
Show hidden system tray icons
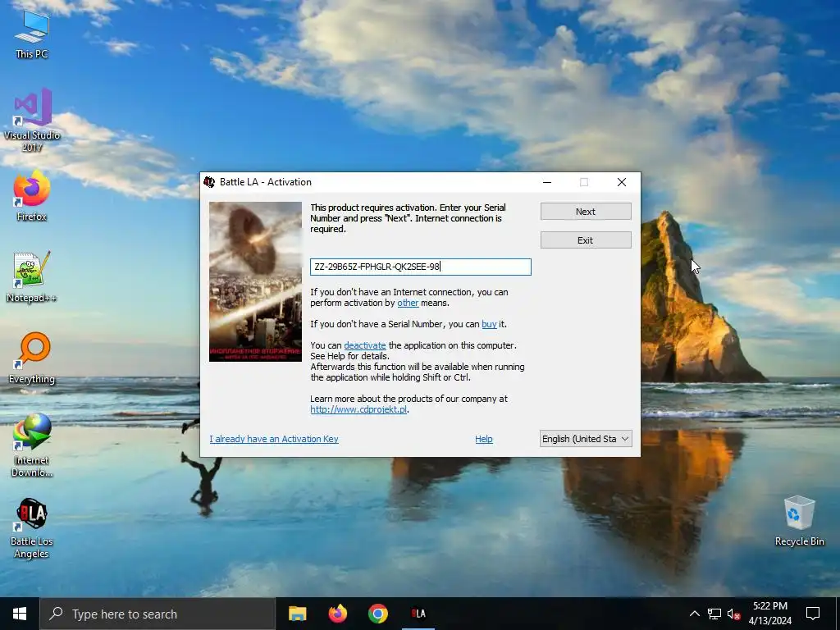(694, 614)
